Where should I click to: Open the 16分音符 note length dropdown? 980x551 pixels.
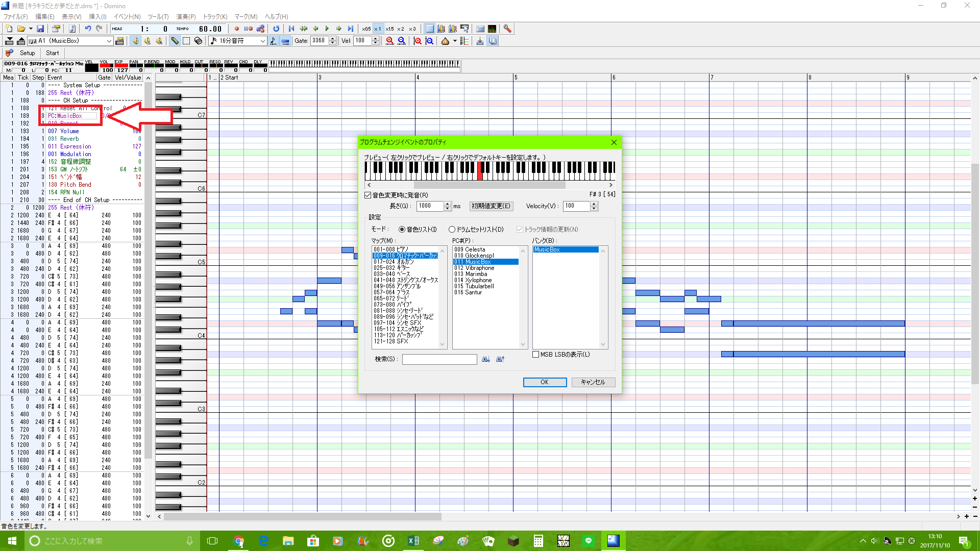coord(263,41)
